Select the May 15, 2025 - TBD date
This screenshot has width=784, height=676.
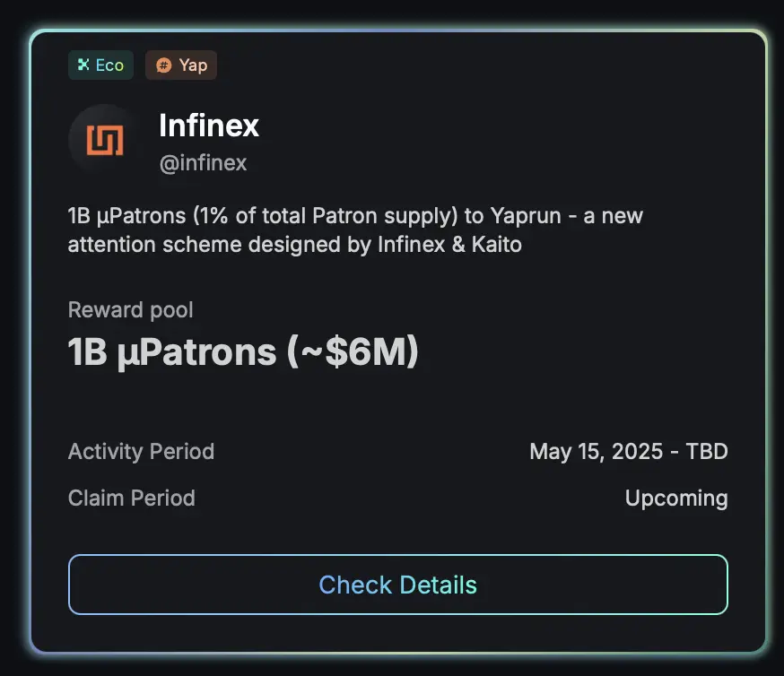tap(629, 451)
